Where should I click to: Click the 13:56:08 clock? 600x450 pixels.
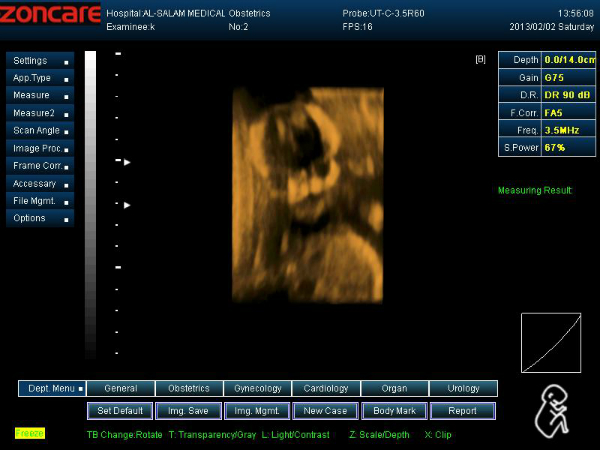[576, 14]
